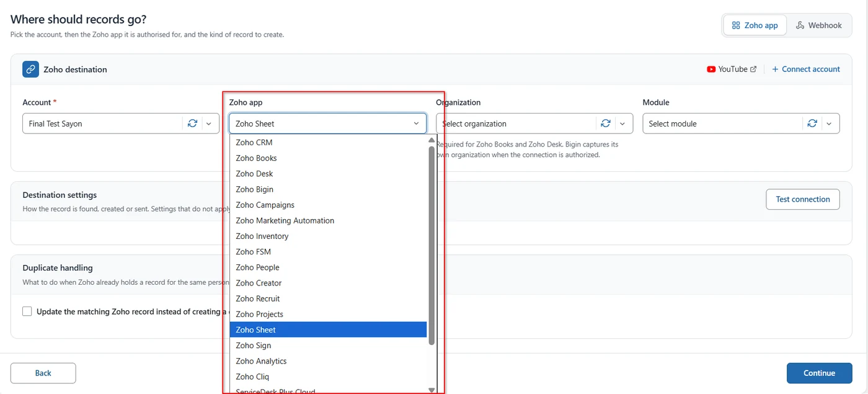Click the dropdown scroll down arrow
This screenshot has height=394, width=868.
pyautogui.click(x=432, y=390)
